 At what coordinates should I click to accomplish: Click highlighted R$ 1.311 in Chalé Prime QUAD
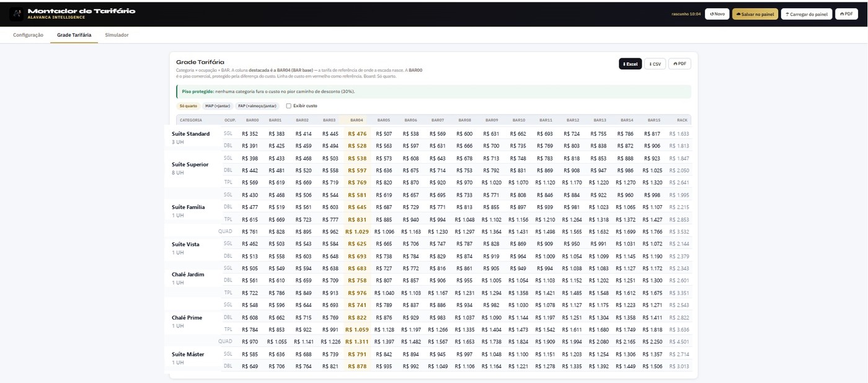pos(357,341)
